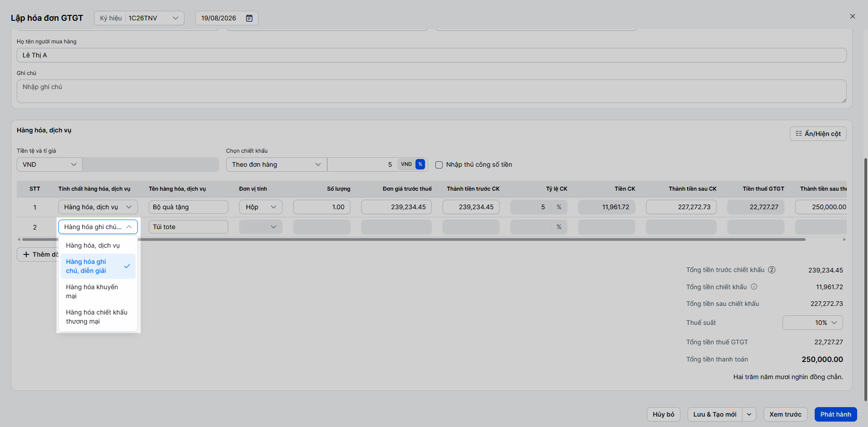Collapse row 2 Hàng hóa ghi chú dropdown
Screen dimensions: 868x427
click(x=98, y=227)
